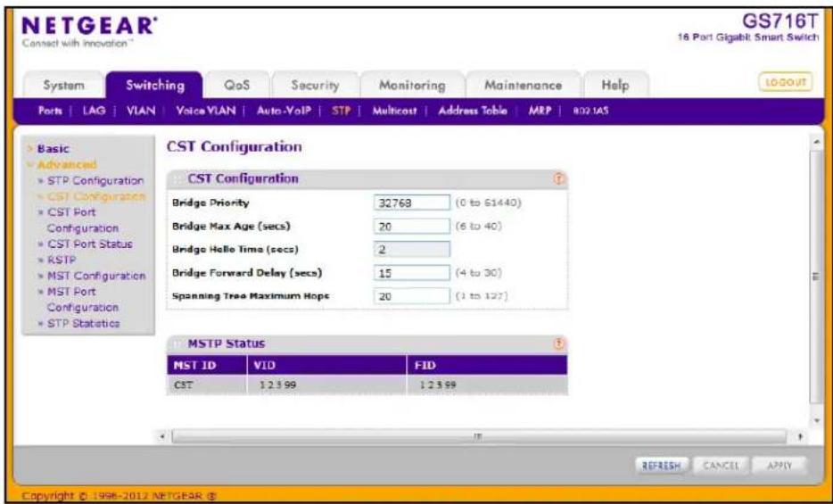Expand the Basic menu section

click(53, 149)
